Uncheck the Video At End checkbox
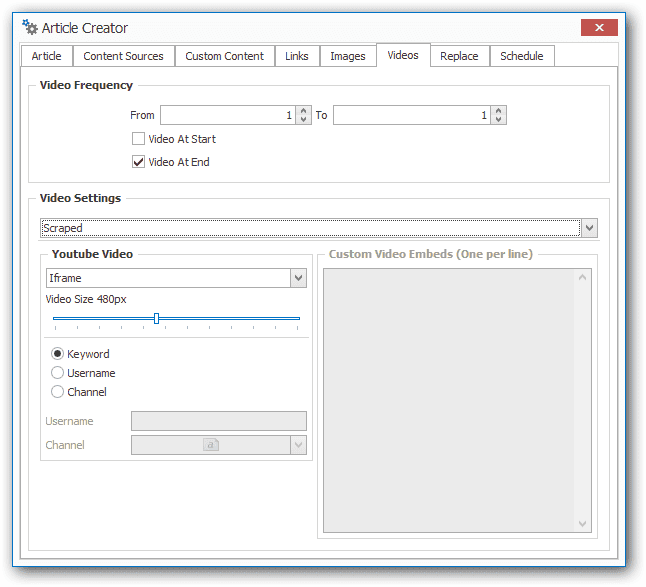Image resolution: width=646 pixels, height=587 pixels. (138, 162)
